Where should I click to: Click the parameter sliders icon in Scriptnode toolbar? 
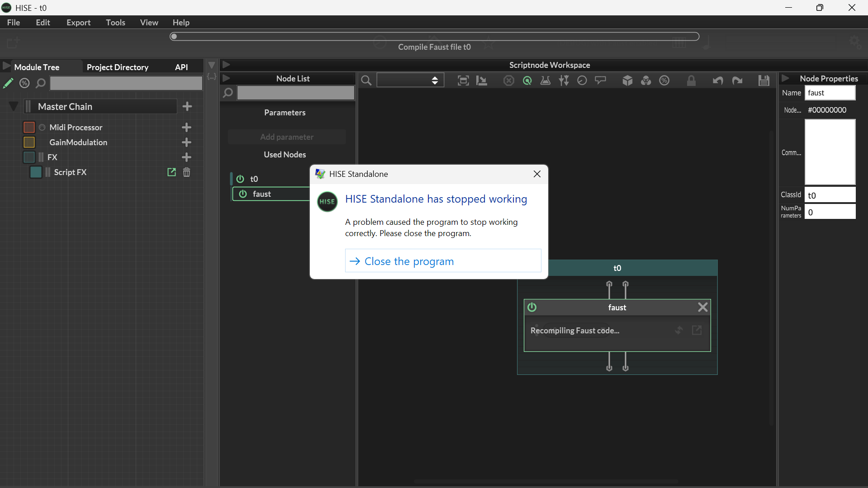coord(564,81)
